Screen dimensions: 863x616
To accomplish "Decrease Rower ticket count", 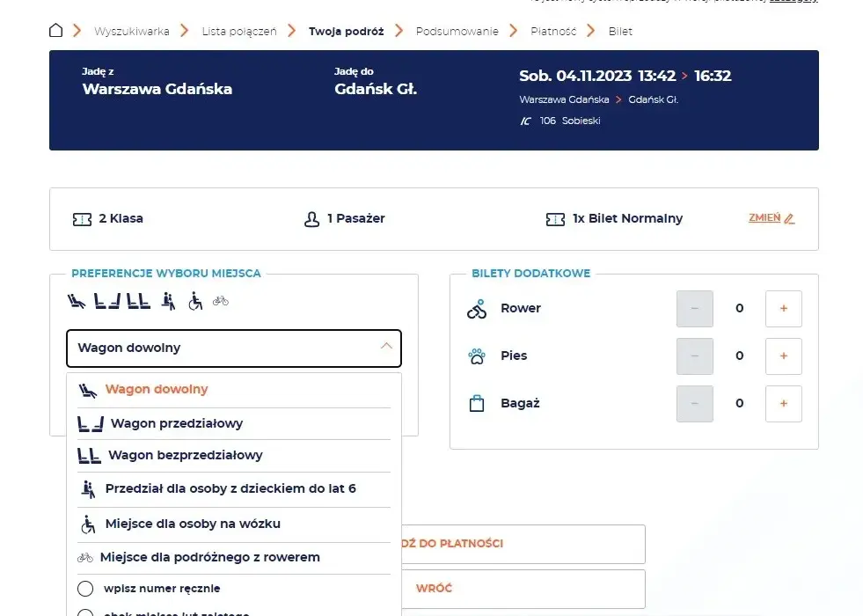I will pos(695,309).
